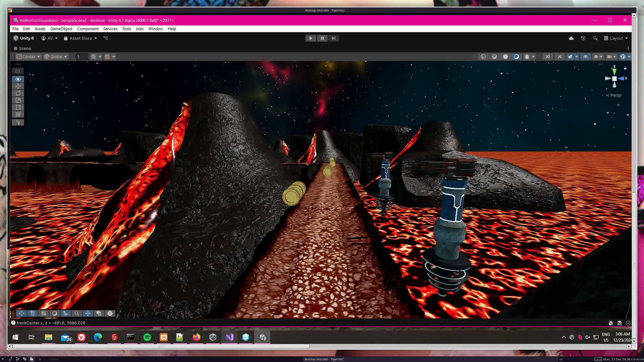
Task: Select the Rotate tool
Action: (x=18, y=93)
